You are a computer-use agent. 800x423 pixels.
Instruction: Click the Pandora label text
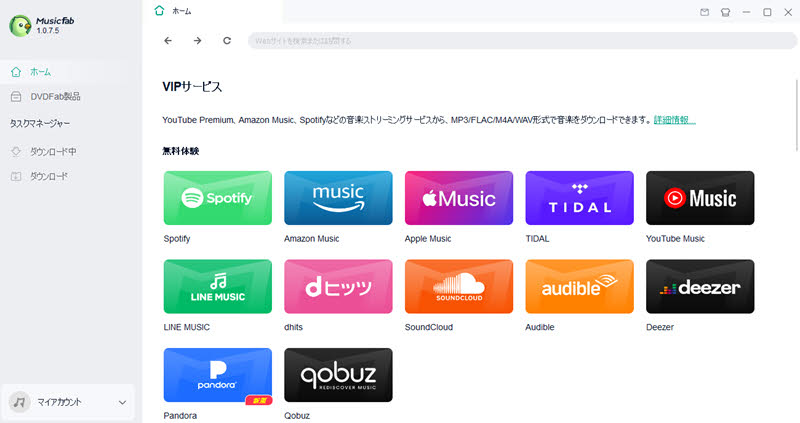180,415
